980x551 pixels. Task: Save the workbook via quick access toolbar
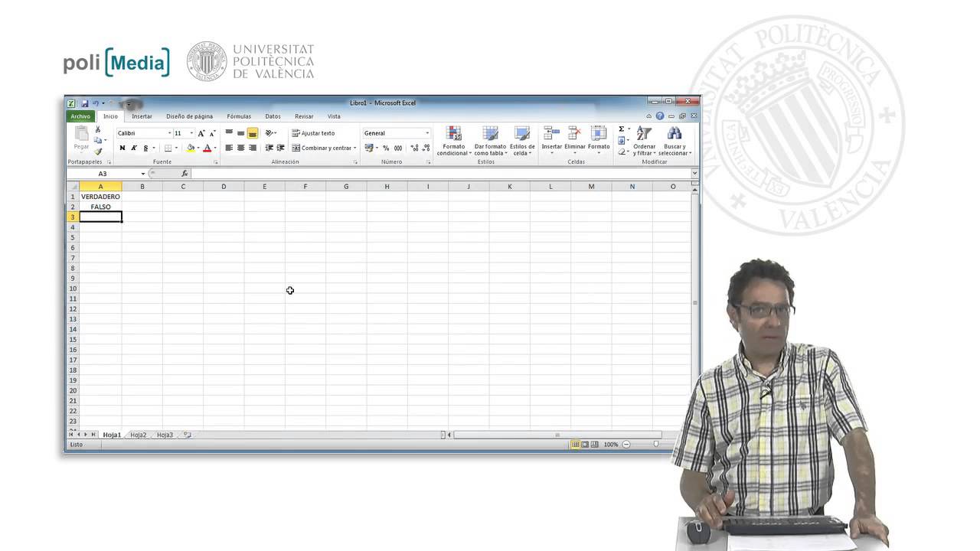point(83,103)
